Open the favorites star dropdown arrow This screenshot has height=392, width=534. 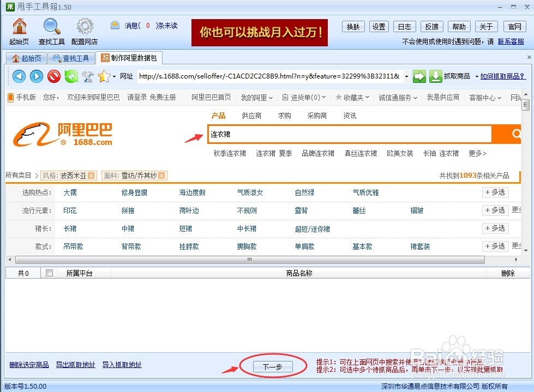114,76
